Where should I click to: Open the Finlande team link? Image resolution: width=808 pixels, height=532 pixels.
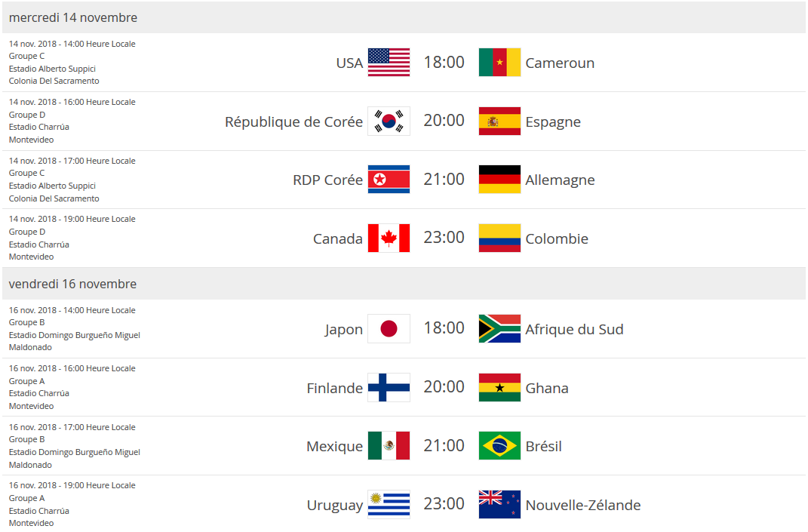334,389
